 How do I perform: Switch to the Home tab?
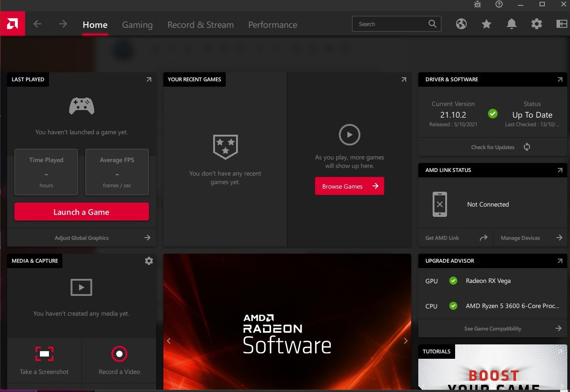(95, 25)
